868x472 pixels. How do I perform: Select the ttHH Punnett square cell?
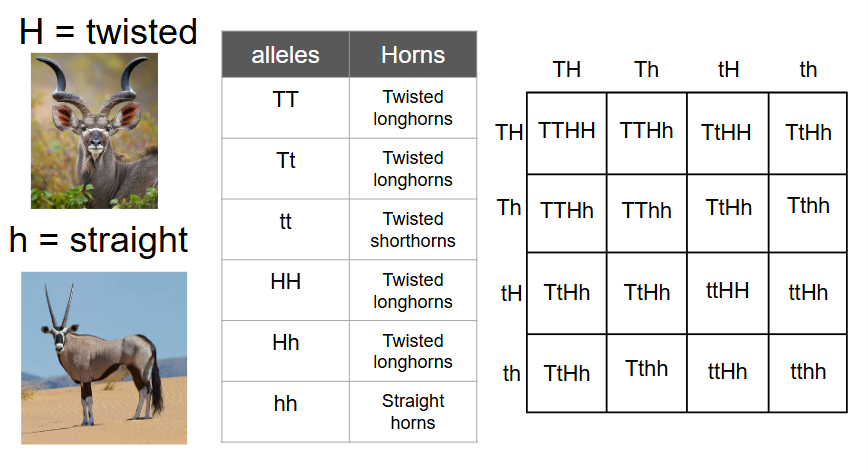(727, 293)
